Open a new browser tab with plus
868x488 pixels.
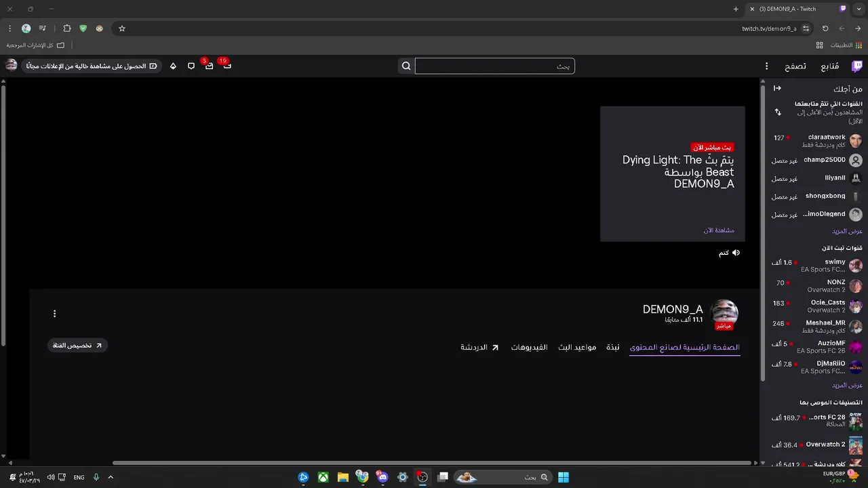click(x=736, y=9)
